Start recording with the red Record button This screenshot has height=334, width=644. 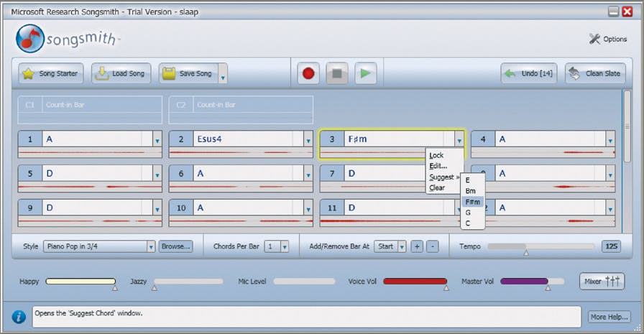(x=308, y=73)
